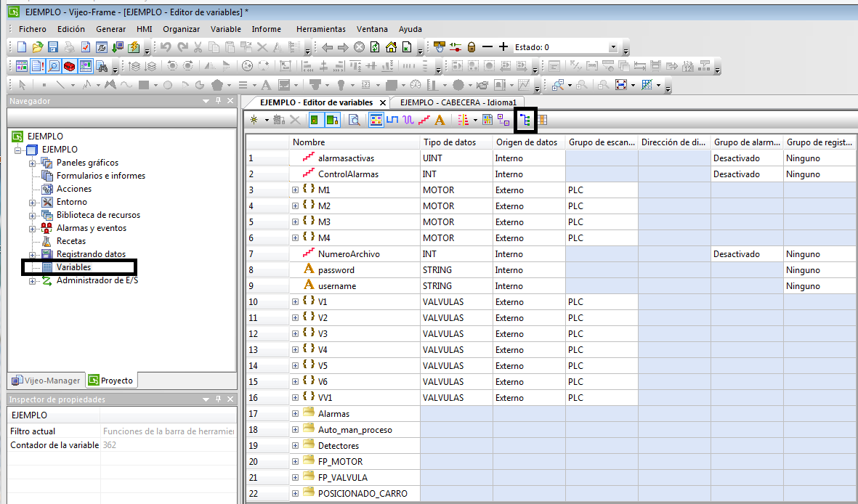The height and width of the screenshot is (504, 858).
Task: Click the download to target icon
Action: 117,48
